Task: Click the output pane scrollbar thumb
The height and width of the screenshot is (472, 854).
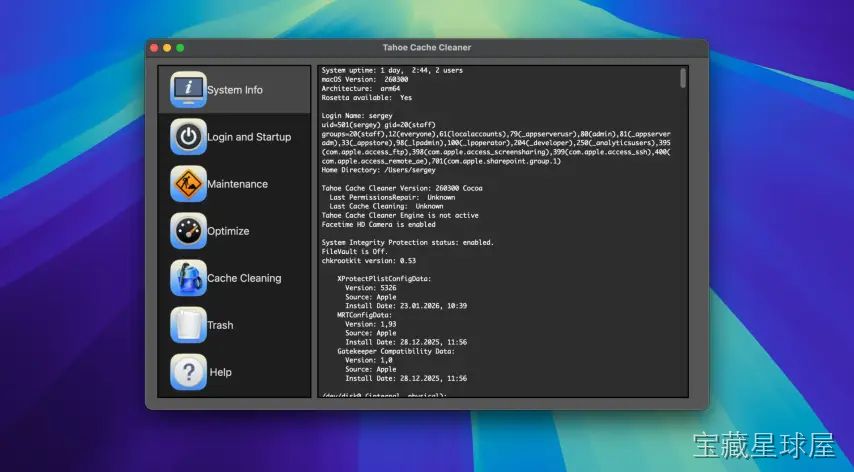Action: tap(683, 77)
